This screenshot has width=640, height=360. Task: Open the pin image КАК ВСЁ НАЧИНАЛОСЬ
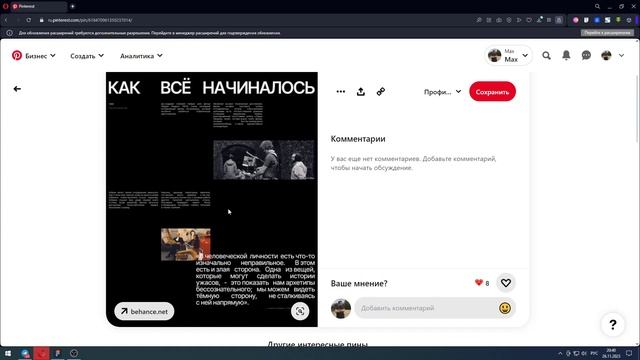212,199
